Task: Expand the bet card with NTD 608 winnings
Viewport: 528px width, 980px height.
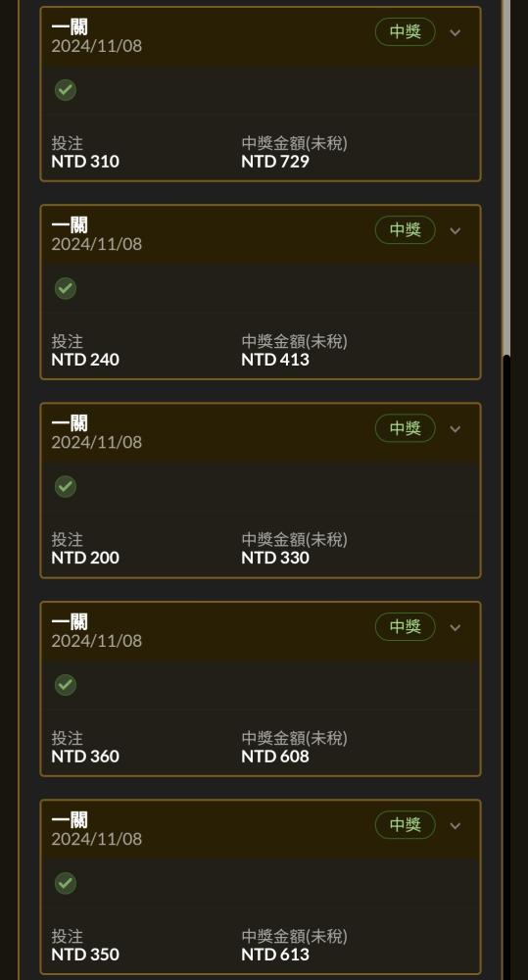Action: (x=456, y=627)
